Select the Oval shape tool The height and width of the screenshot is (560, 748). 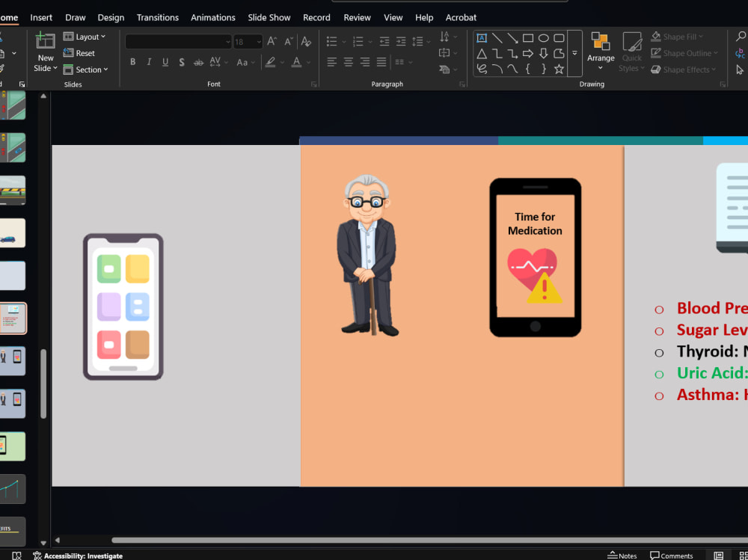(543, 38)
